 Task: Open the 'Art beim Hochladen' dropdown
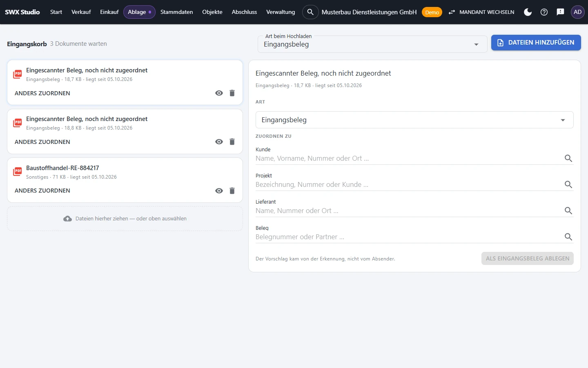tap(372, 44)
